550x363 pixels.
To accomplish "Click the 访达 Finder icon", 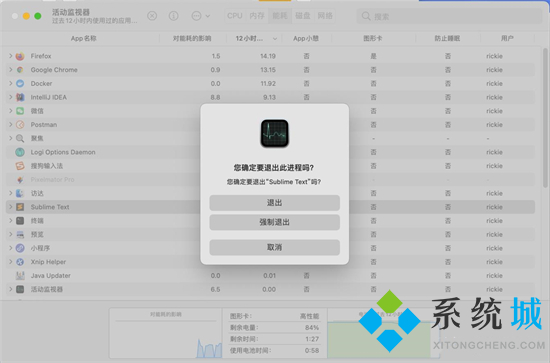I will (20, 193).
